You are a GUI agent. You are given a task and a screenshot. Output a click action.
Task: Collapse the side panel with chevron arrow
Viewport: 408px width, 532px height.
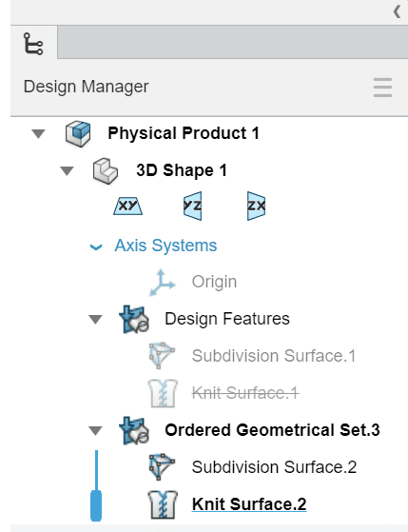click(397, 11)
